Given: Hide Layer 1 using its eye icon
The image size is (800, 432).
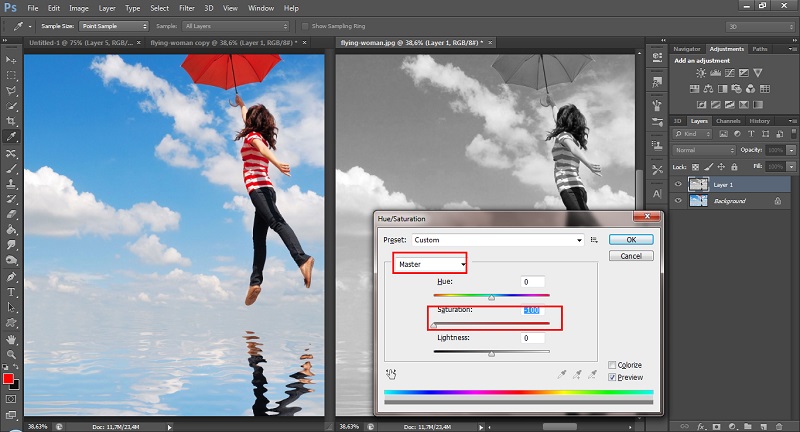Looking at the screenshot, I should coord(678,185).
